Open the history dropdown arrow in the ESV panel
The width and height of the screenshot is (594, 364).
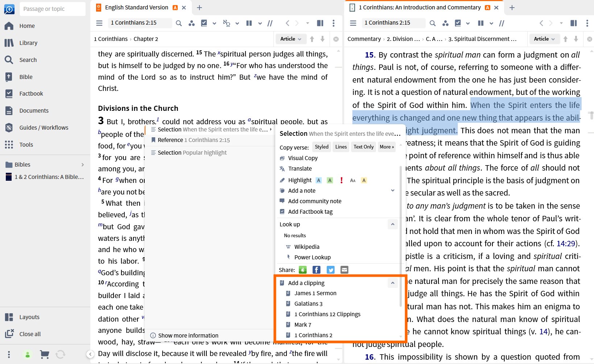pyautogui.click(x=308, y=23)
